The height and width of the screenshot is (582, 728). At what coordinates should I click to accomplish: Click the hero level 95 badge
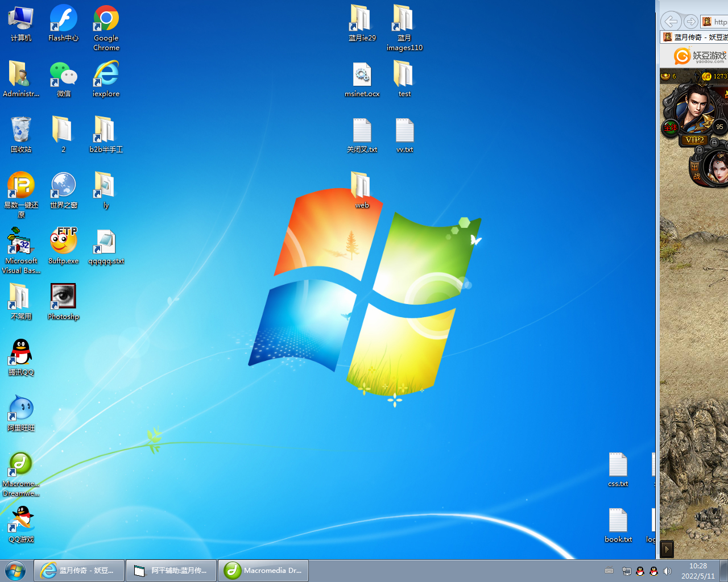pyautogui.click(x=719, y=127)
